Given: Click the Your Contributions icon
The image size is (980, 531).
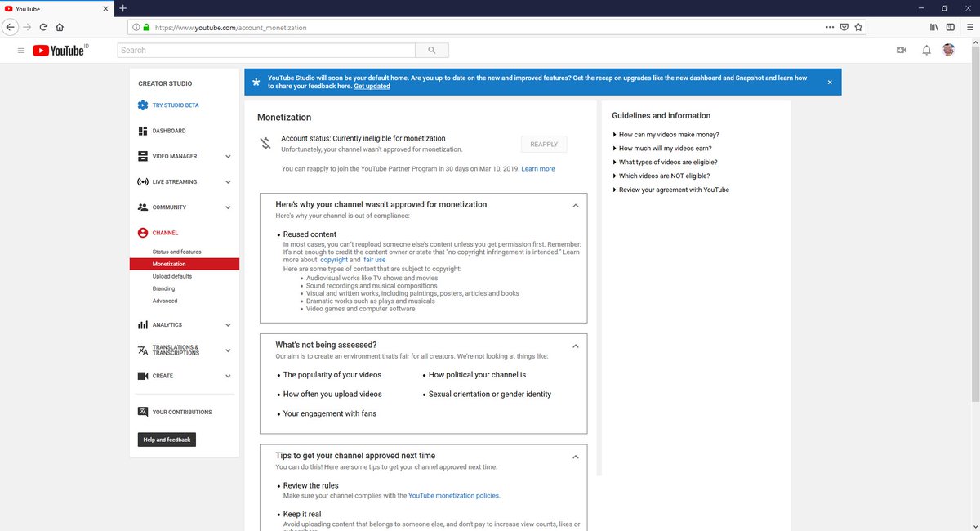Looking at the screenshot, I should click(x=143, y=412).
